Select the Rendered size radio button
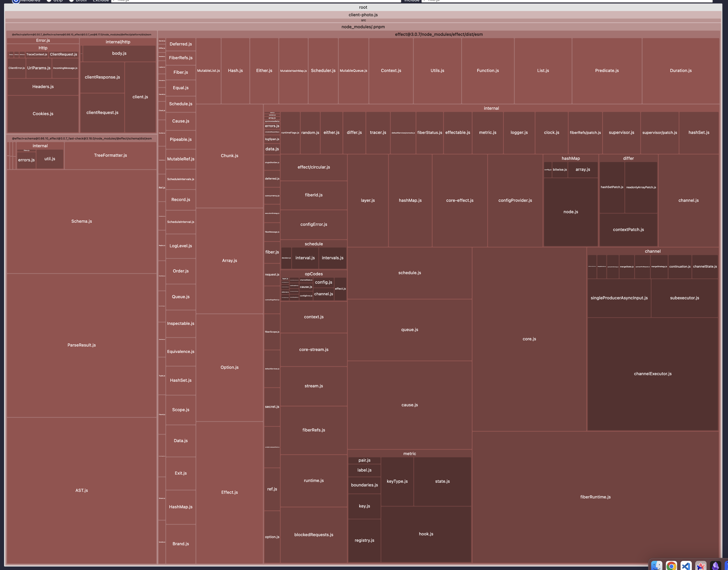 pos(16,1)
